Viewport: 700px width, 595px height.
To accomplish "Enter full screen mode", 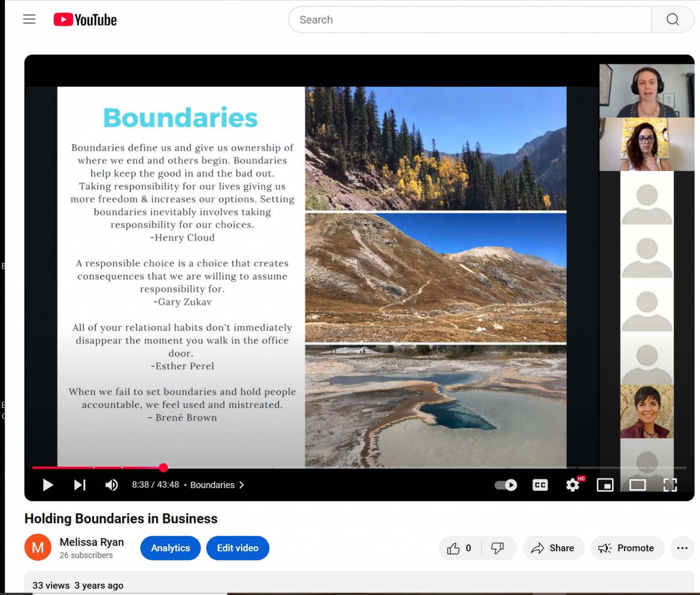I will tap(669, 485).
